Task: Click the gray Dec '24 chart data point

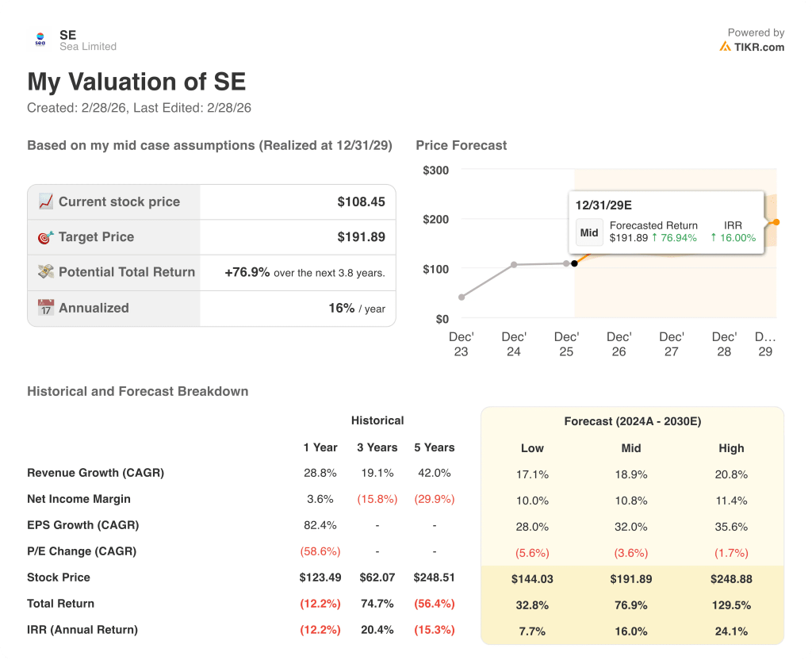Action: point(514,264)
